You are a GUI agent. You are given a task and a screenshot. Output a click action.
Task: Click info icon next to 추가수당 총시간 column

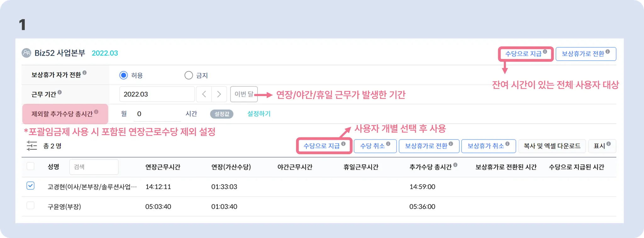455,165
